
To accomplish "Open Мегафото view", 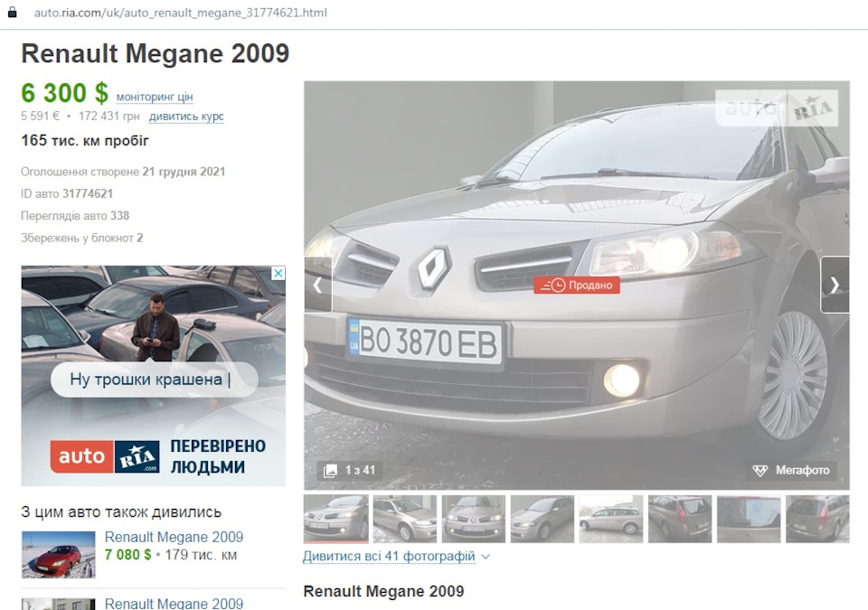I will tap(793, 470).
